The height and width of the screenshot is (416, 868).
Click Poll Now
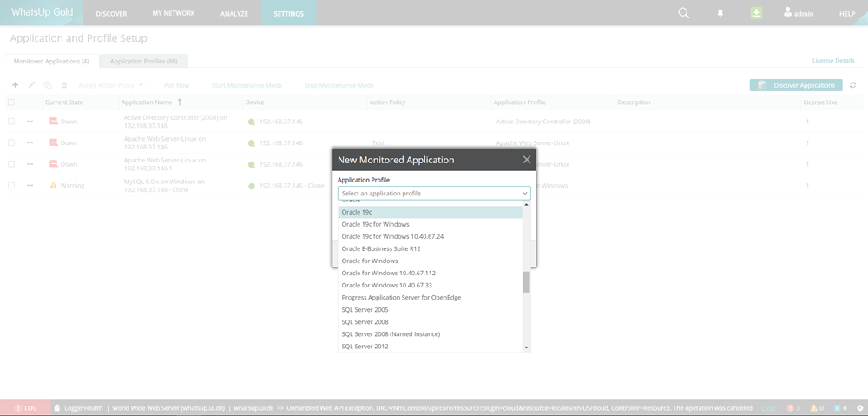(176, 85)
